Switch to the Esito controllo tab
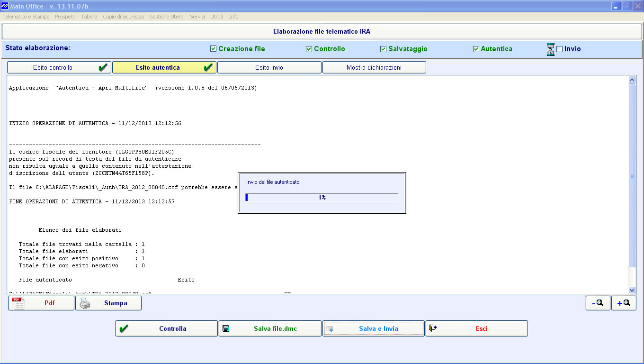The image size is (644, 364). (x=60, y=67)
